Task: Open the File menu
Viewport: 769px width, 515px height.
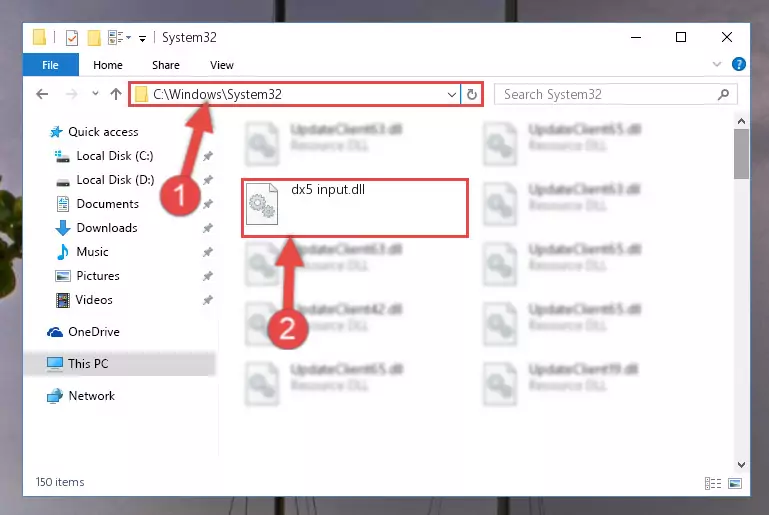Action: click(51, 65)
